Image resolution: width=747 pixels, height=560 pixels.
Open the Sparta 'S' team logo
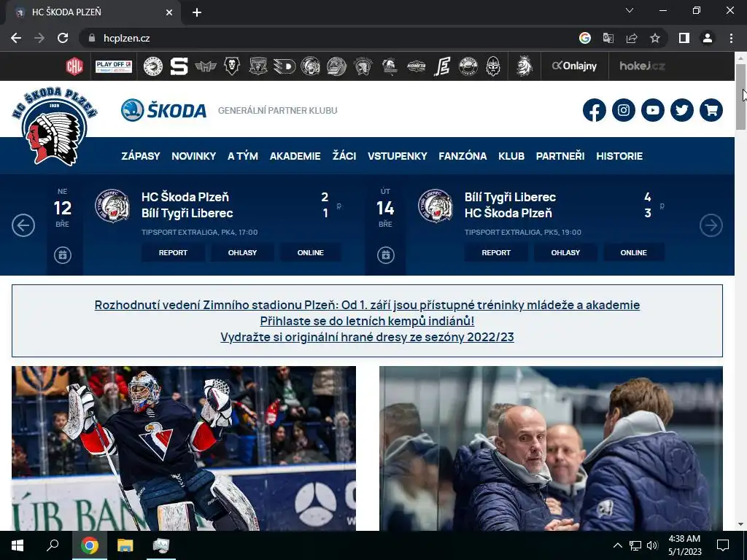179,66
